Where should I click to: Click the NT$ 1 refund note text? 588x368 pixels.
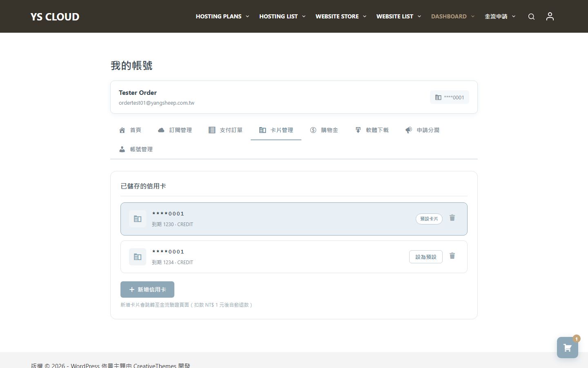(186, 305)
